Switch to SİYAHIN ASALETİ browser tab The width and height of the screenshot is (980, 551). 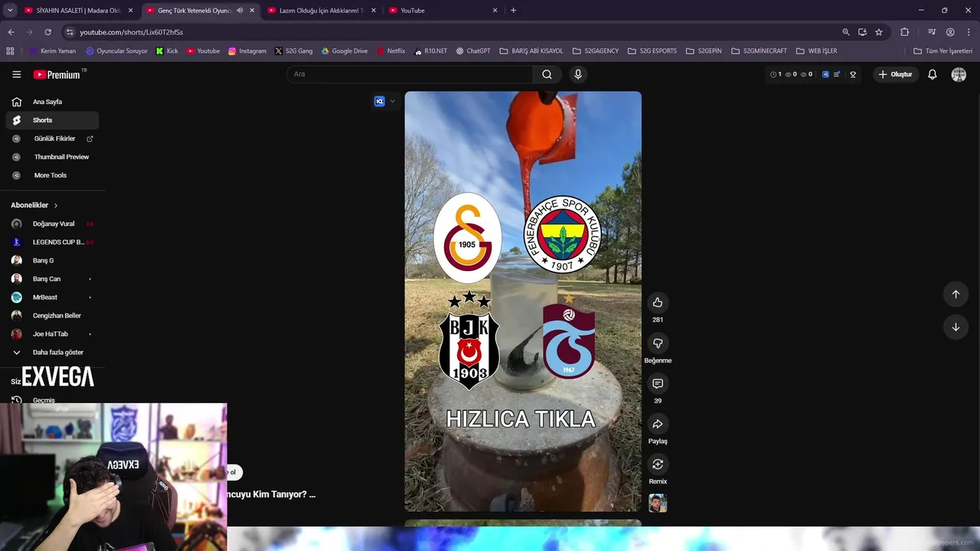point(77,11)
